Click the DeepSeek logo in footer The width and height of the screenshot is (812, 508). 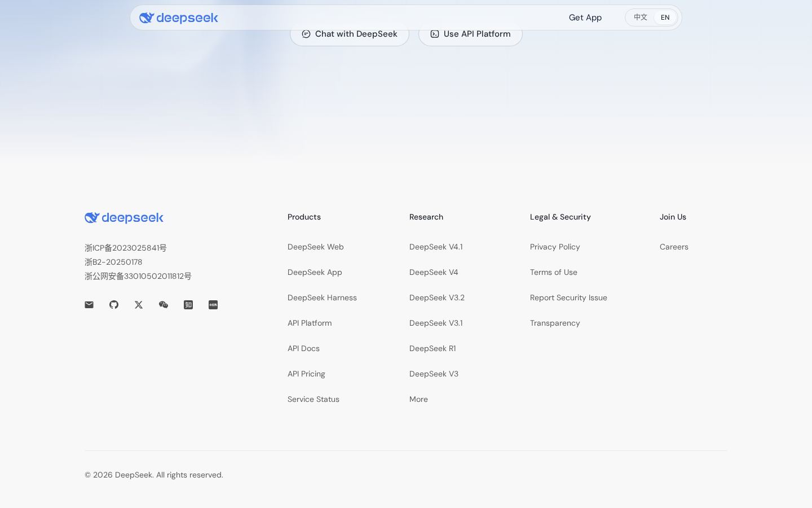[124, 218]
